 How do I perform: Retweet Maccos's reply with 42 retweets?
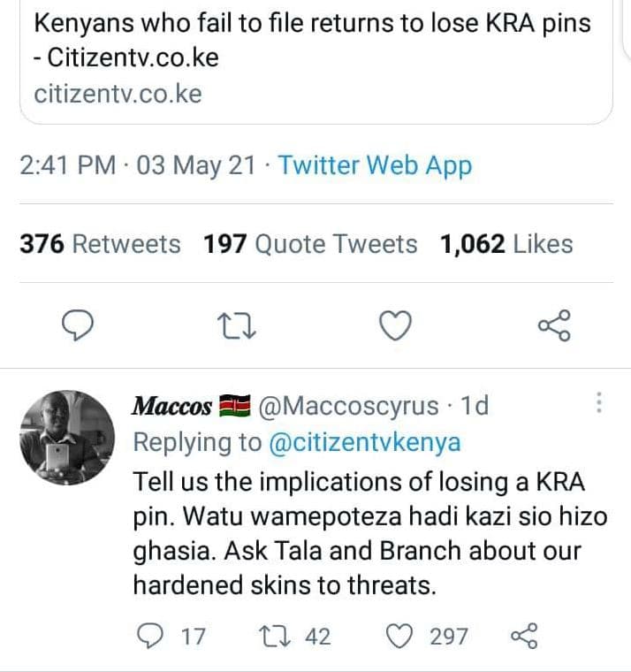[267, 636]
